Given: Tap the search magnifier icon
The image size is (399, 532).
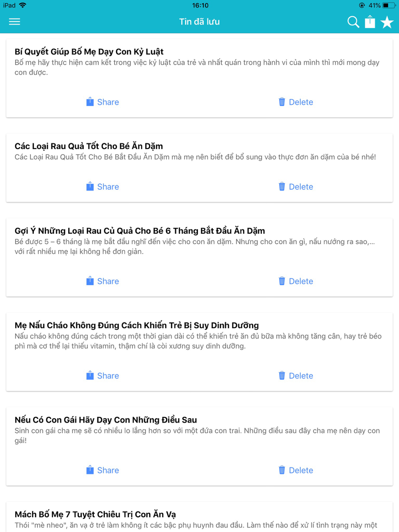Looking at the screenshot, I should point(353,22).
